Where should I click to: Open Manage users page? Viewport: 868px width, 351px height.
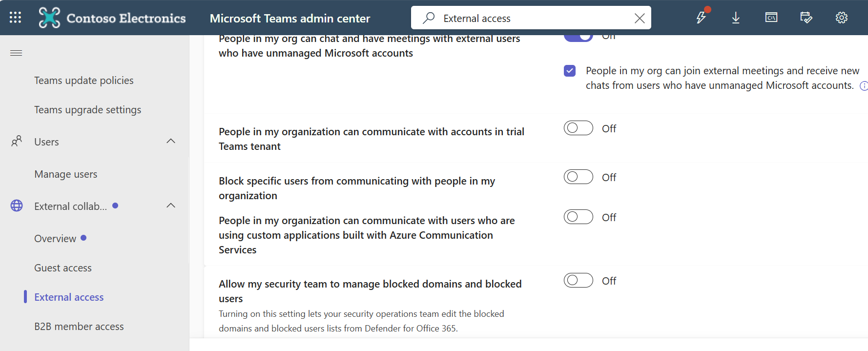66,174
